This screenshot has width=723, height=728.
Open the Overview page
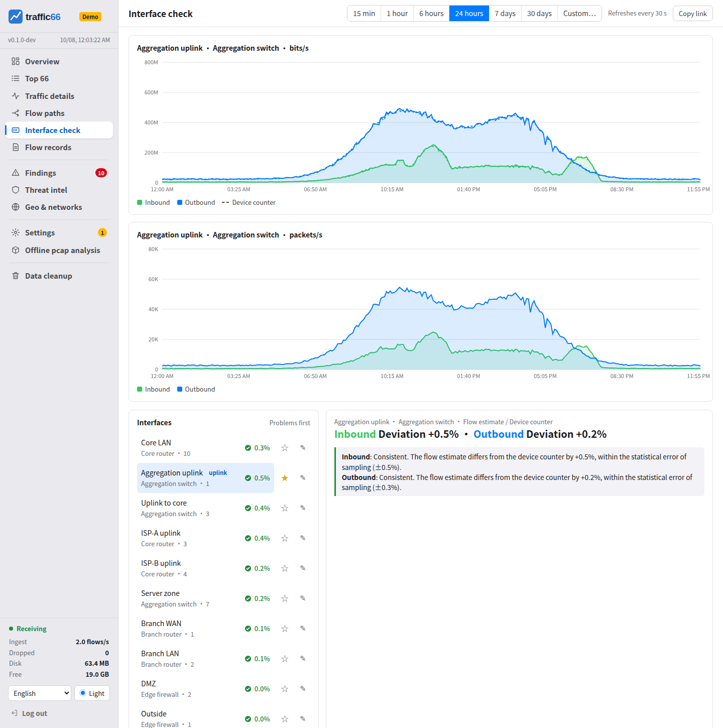click(59, 61)
